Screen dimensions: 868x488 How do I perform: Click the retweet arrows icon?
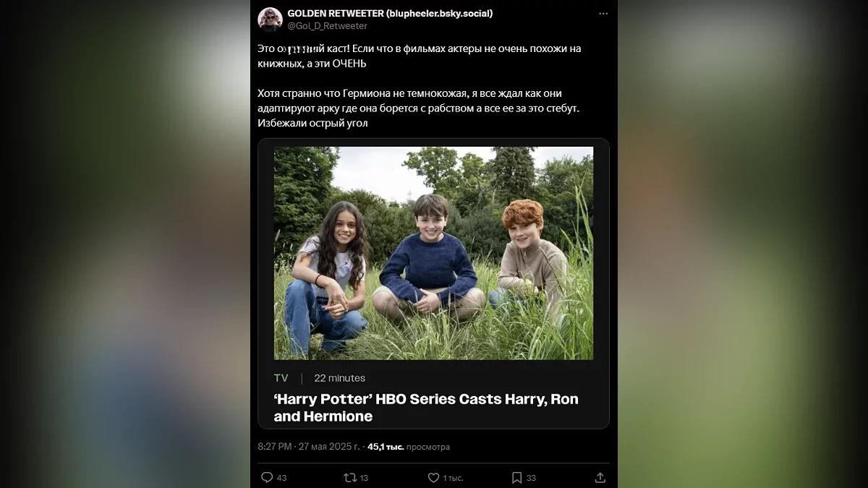click(x=350, y=478)
